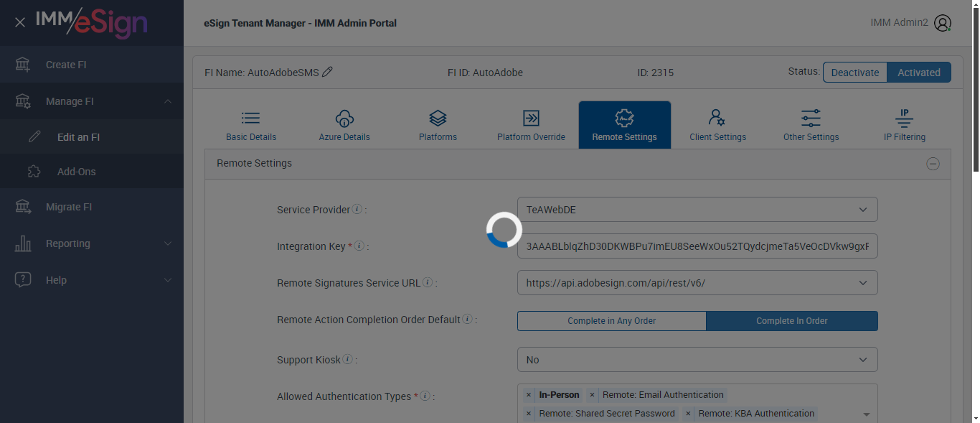Switch to the Other Settings tab
980x423 pixels.
point(811,125)
